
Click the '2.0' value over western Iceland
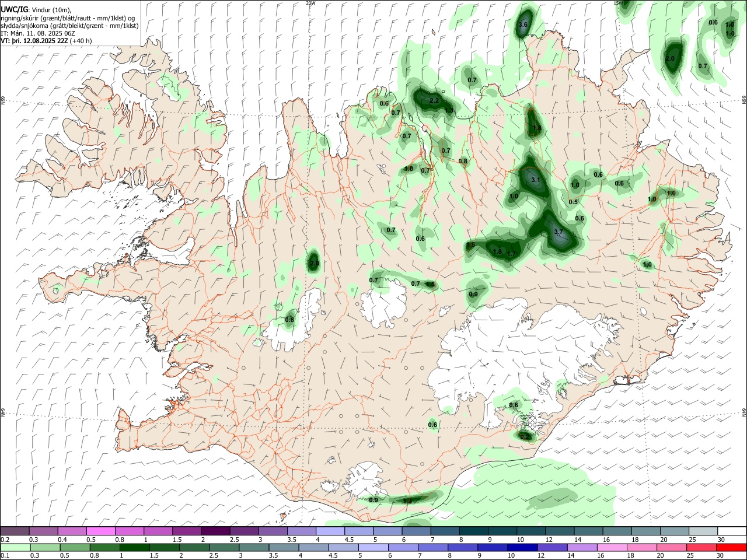(314, 264)
